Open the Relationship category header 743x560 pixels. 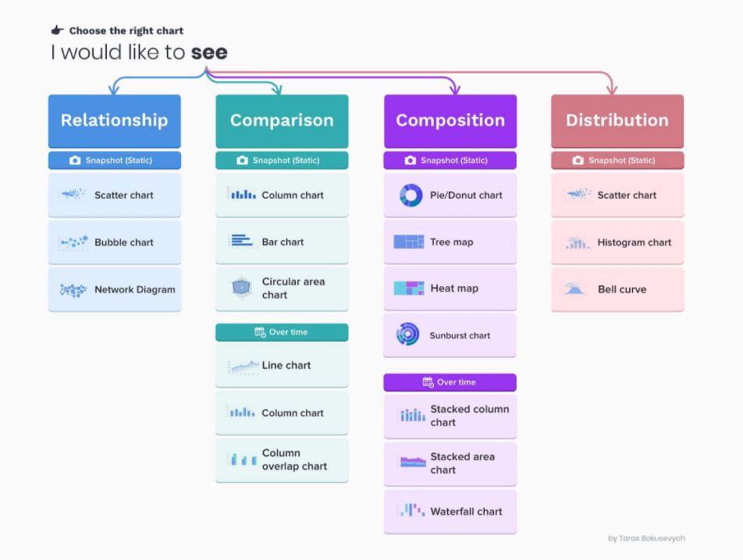(114, 121)
